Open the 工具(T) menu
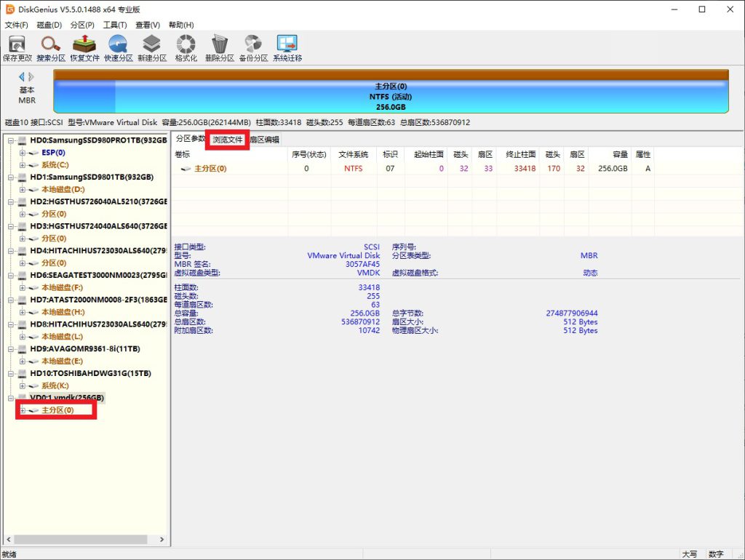 tap(115, 25)
